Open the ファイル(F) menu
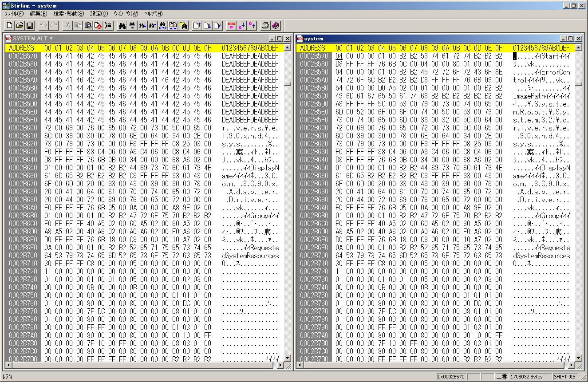Image resolution: width=588 pixels, height=382 pixels. (14, 14)
